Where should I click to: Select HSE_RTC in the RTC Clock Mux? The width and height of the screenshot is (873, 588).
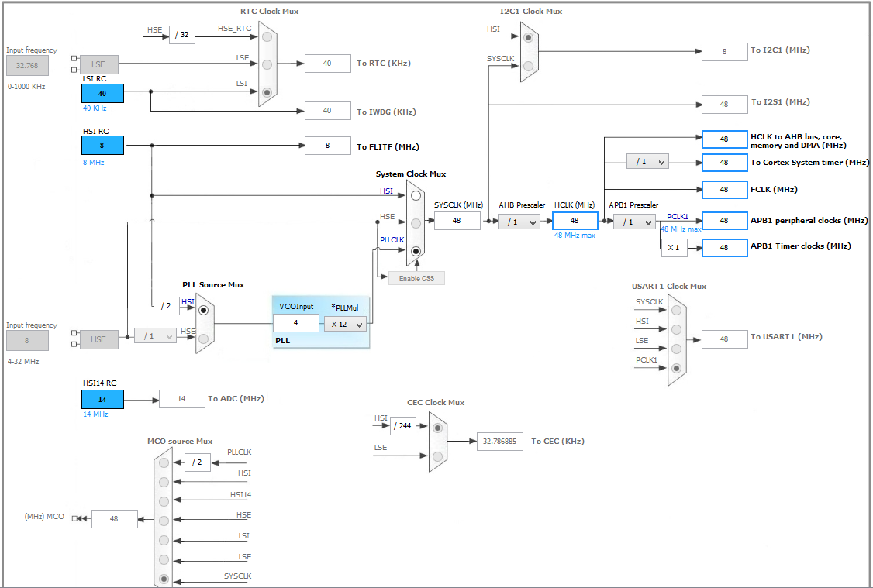[267, 36]
